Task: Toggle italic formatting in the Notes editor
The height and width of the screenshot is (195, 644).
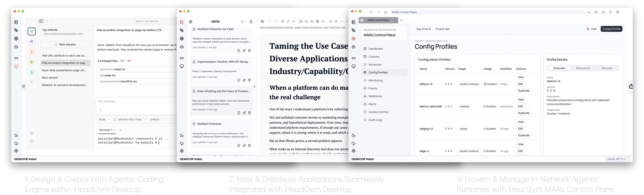Action: [x=288, y=22]
